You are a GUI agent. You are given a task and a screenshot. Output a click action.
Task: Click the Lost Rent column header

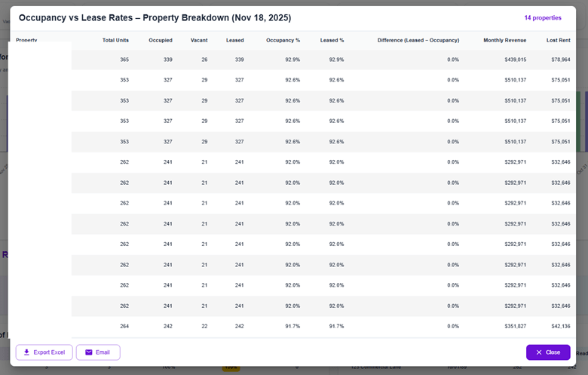pos(558,40)
